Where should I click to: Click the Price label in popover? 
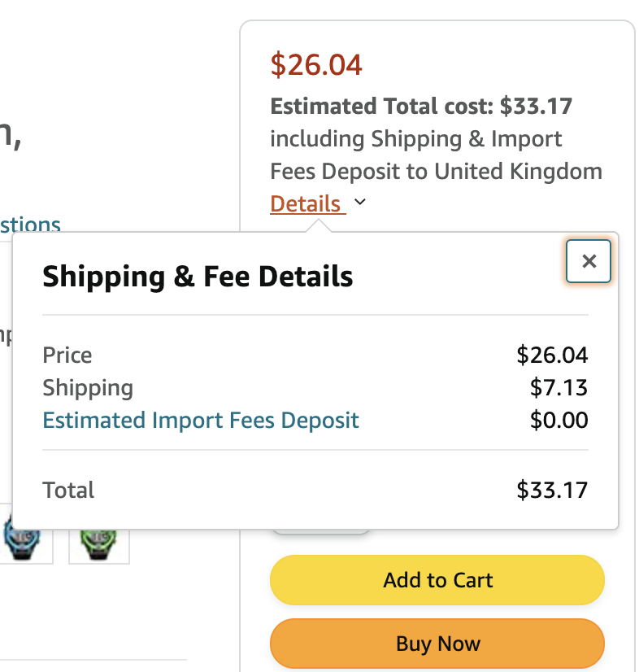click(x=67, y=356)
